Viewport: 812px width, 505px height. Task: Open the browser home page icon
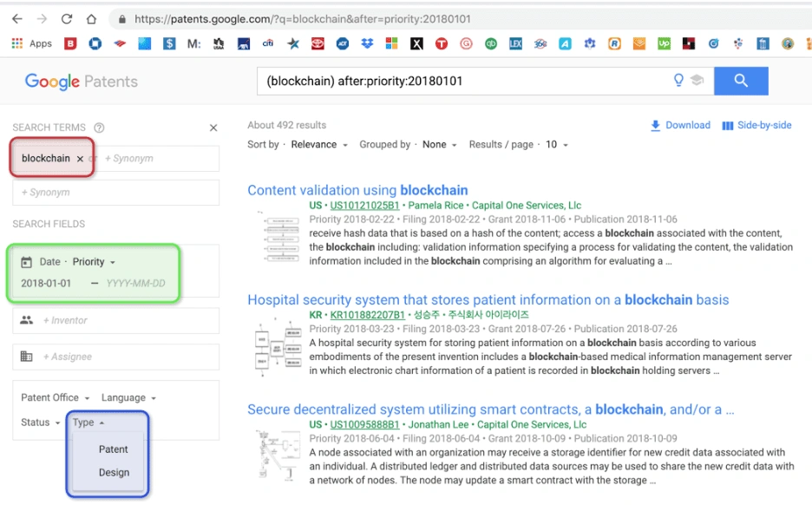[x=92, y=19]
